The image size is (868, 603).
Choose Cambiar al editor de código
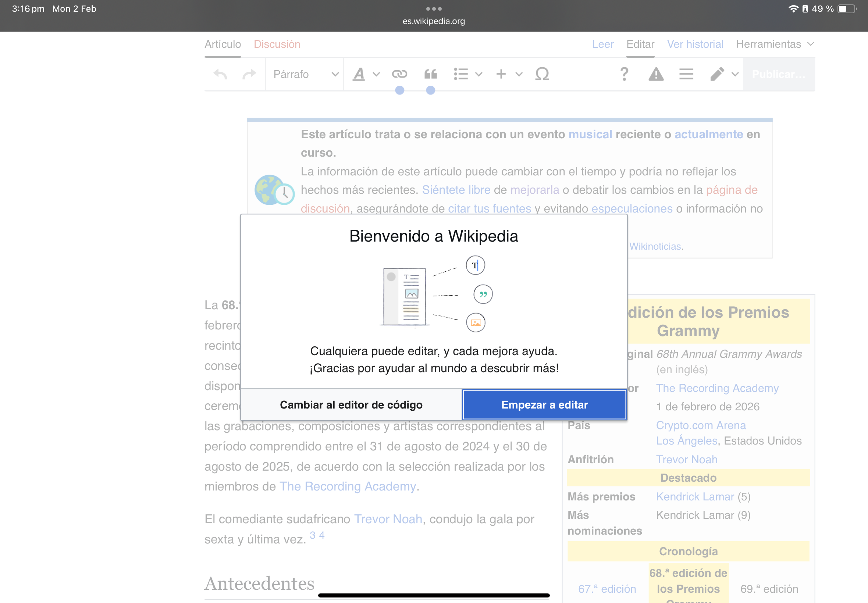point(351,405)
